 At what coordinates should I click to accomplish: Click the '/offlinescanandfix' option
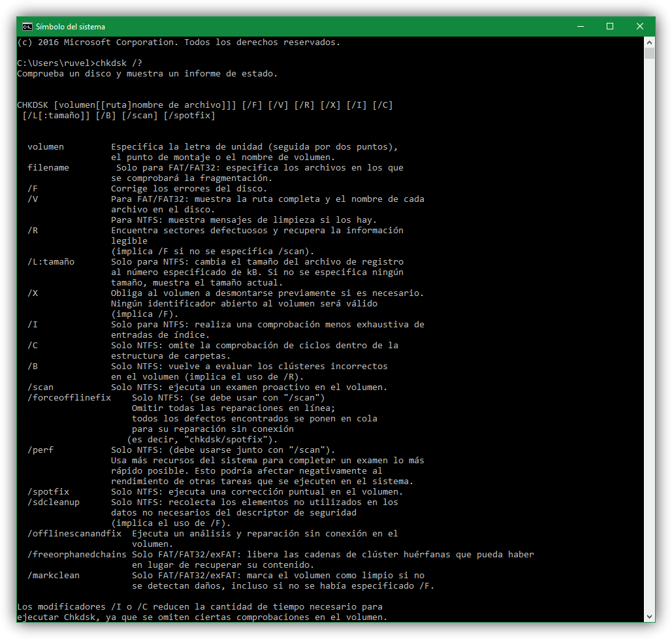point(74,534)
